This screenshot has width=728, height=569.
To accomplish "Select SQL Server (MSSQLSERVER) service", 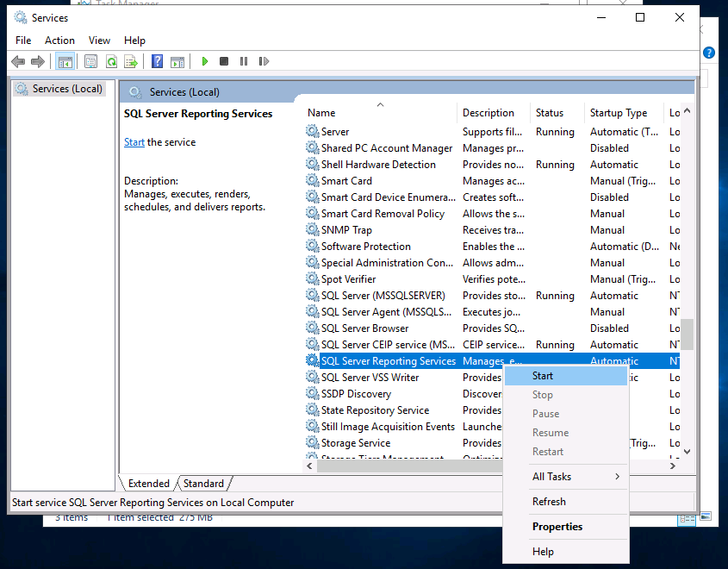I will 492,296.
